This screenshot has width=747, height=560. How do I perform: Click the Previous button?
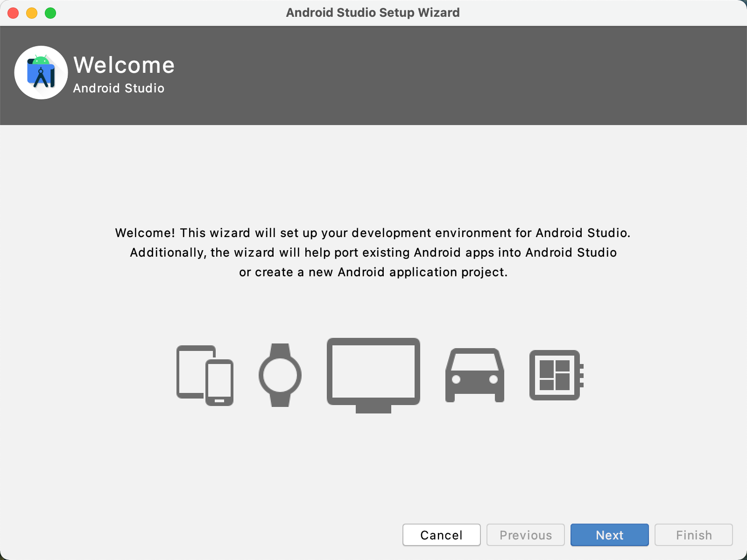526,535
